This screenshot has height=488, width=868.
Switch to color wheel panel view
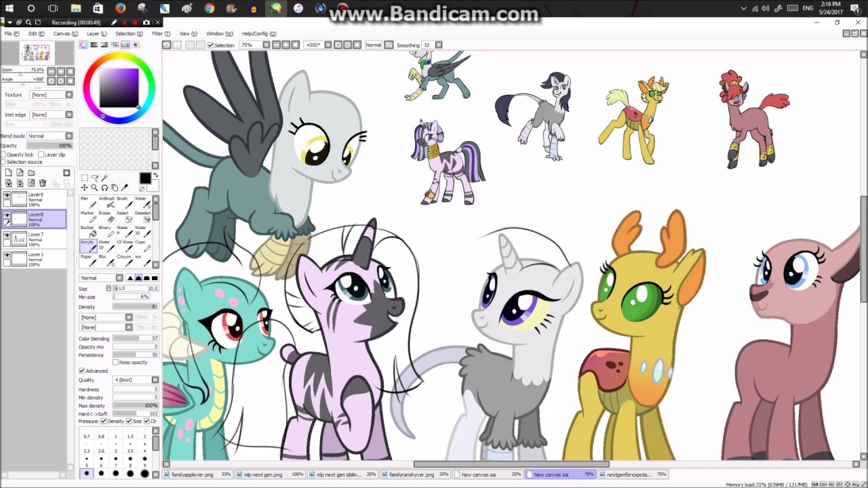(x=84, y=45)
